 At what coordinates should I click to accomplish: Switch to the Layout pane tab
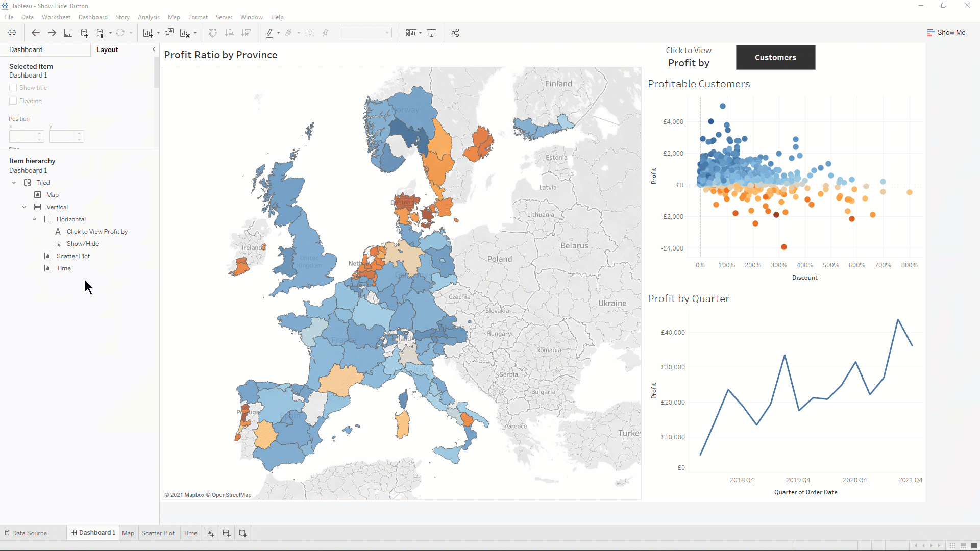(107, 49)
